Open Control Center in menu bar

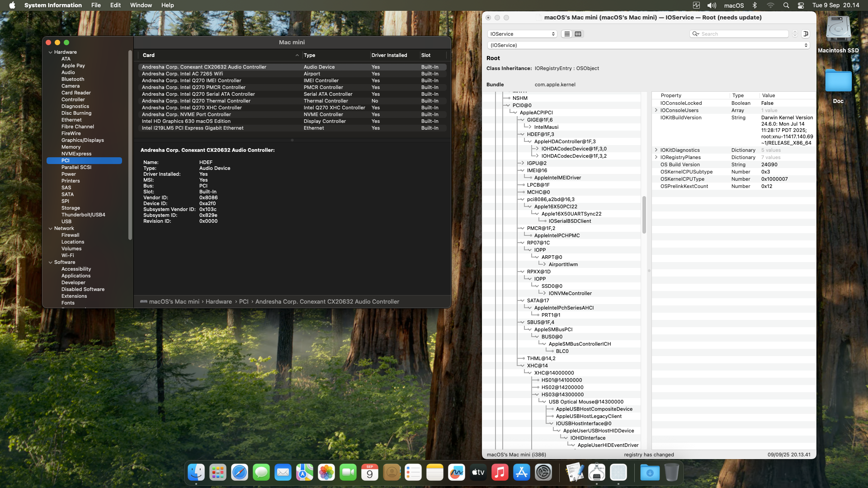coord(801,5)
